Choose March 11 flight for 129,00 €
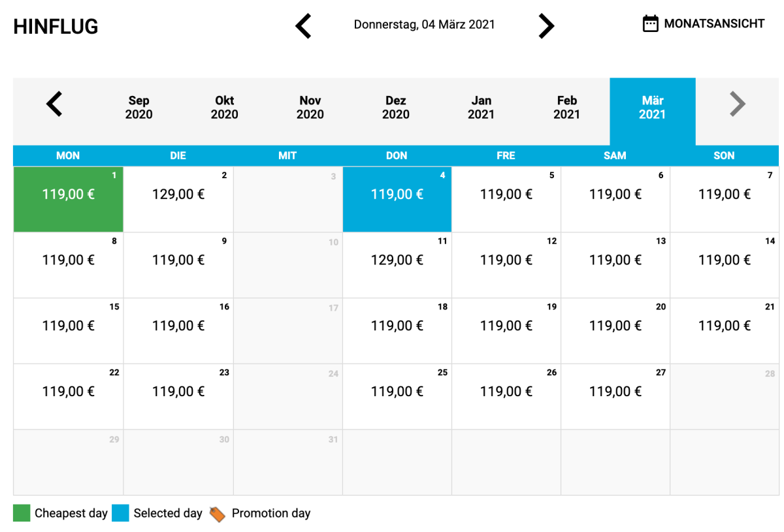 point(397,265)
